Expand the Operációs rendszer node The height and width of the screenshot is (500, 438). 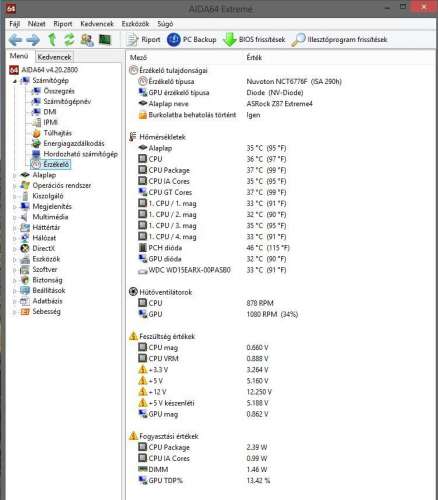pyautogui.click(x=14, y=186)
